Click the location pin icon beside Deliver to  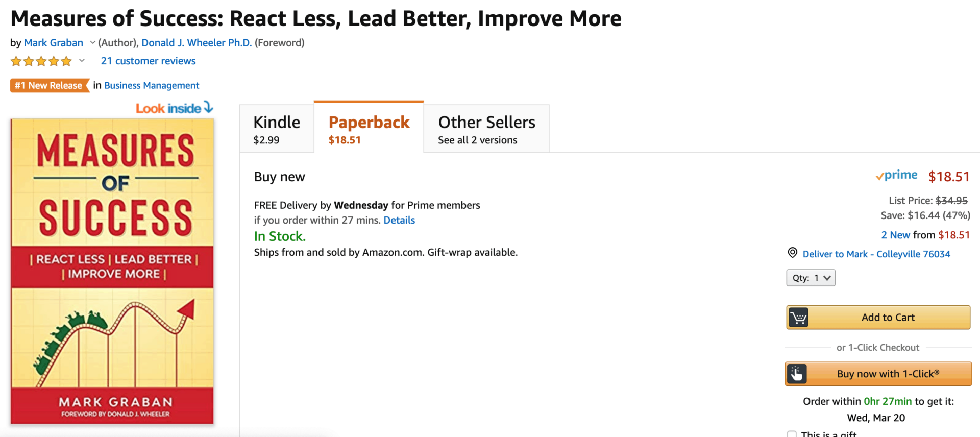pos(792,253)
